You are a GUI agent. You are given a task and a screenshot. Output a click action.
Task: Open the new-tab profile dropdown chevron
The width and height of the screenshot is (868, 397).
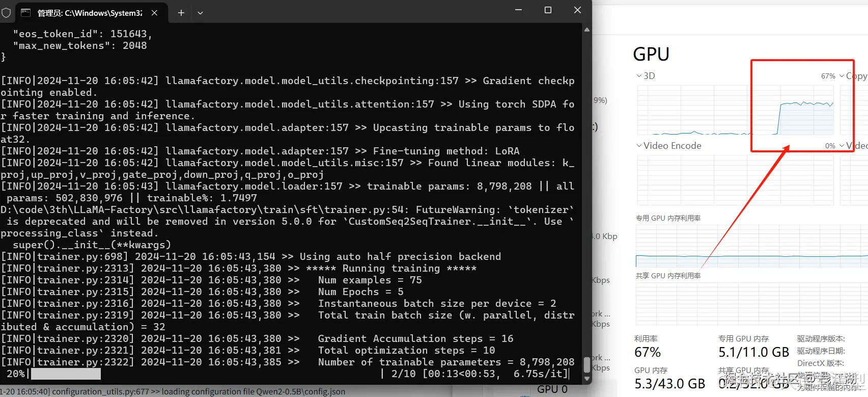[x=201, y=13]
